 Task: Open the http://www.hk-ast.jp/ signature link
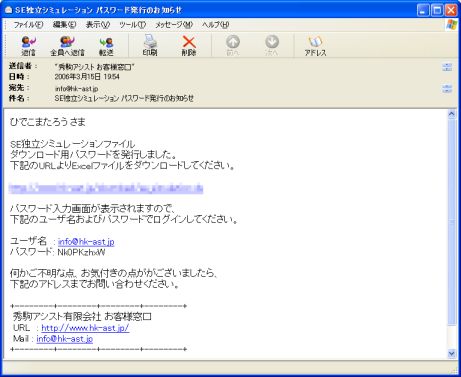(85, 328)
